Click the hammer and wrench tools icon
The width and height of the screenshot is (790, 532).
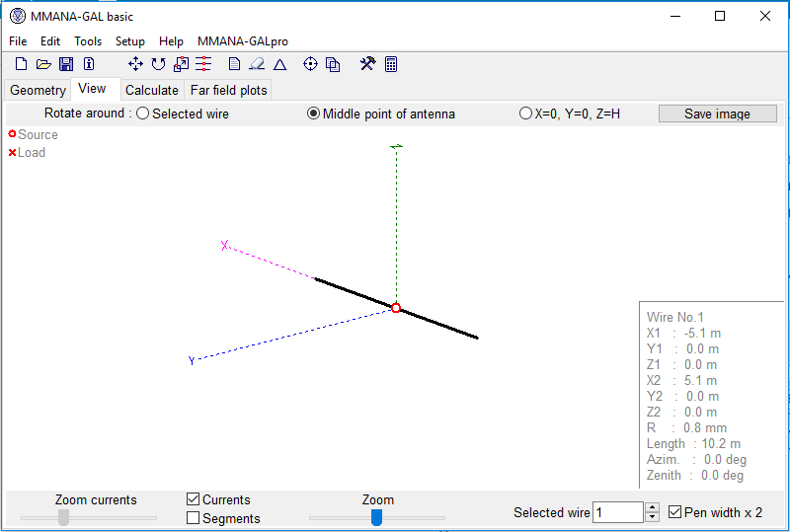367,64
